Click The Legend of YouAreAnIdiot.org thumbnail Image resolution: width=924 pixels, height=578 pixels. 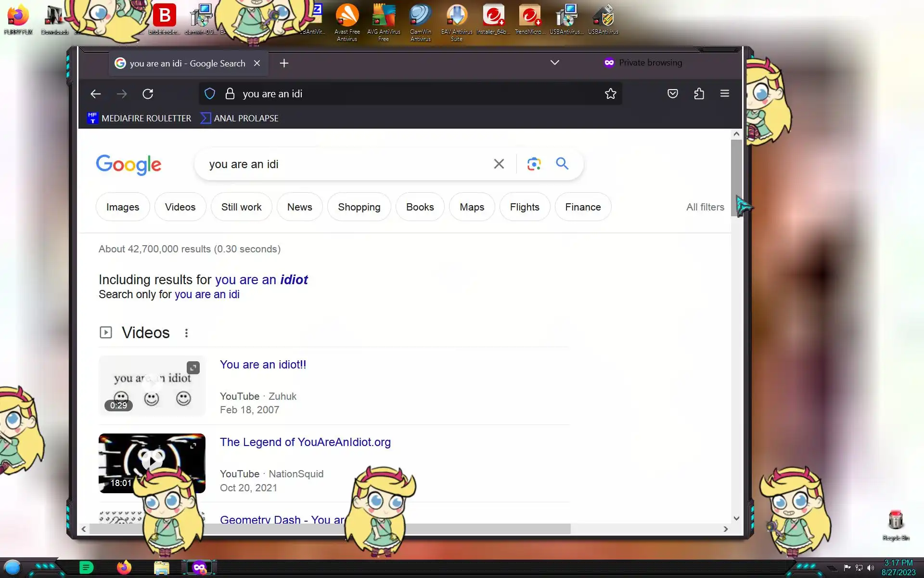(x=152, y=455)
